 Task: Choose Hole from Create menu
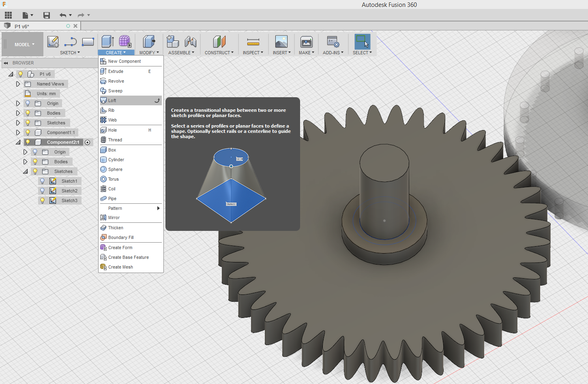(131, 130)
